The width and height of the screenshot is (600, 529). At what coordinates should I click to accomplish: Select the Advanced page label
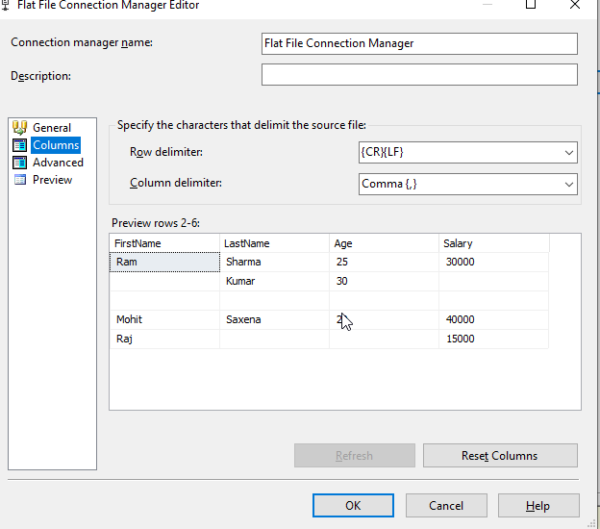click(x=58, y=163)
